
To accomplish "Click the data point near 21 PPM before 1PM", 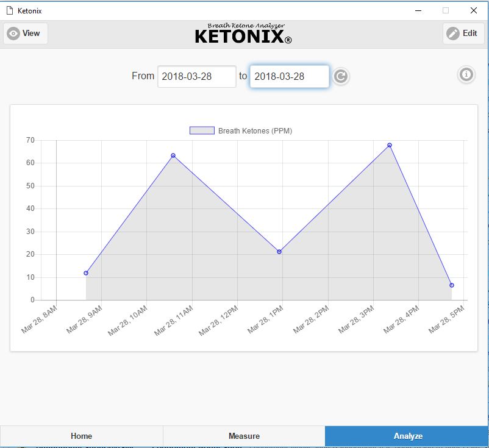I will pyautogui.click(x=279, y=252).
